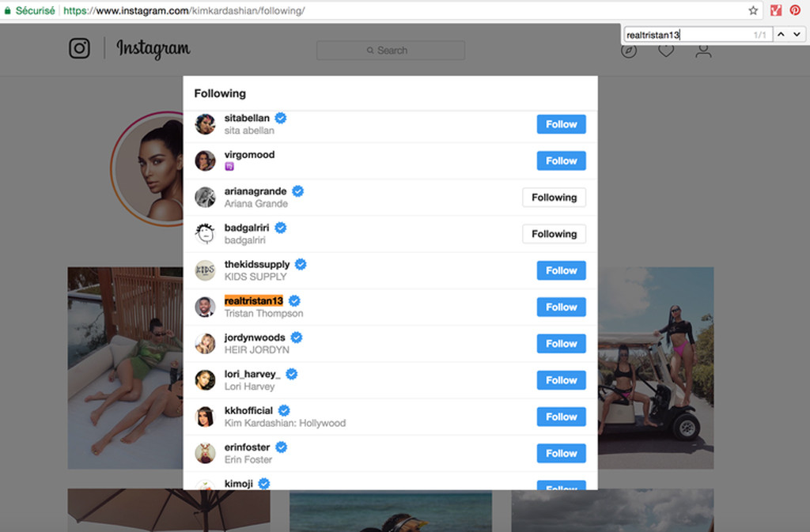This screenshot has width=810, height=532.
Task: Click the secure padlock icon
Action: pyautogui.click(x=7, y=10)
